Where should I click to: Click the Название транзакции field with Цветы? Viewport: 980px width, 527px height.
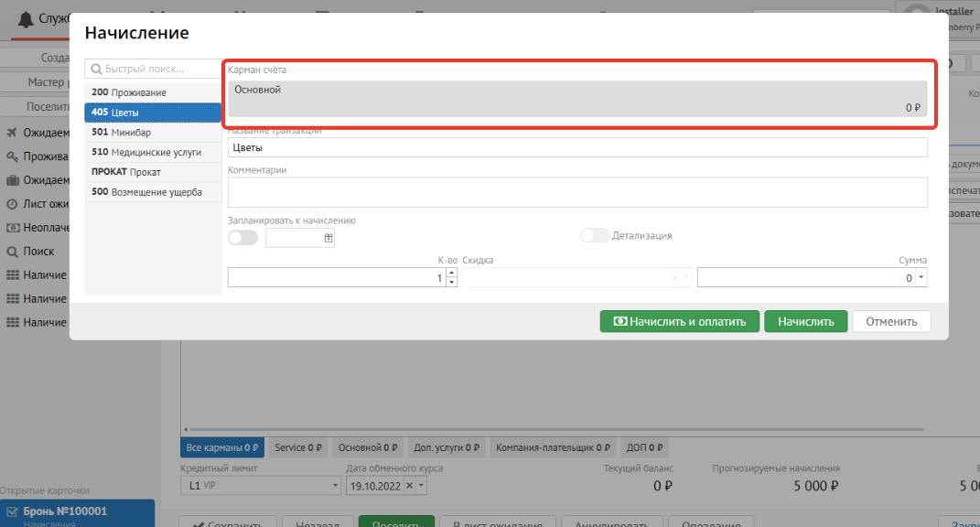(x=577, y=147)
